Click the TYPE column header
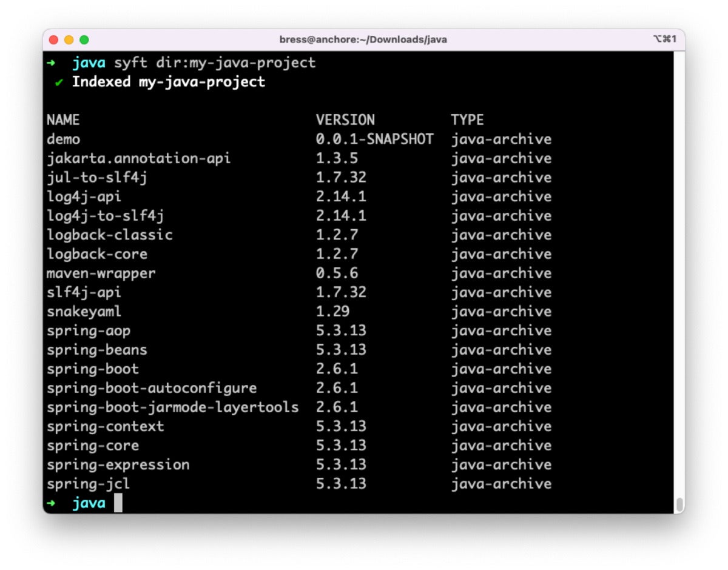This screenshot has height=570, width=728. pyautogui.click(x=467, y=120)
